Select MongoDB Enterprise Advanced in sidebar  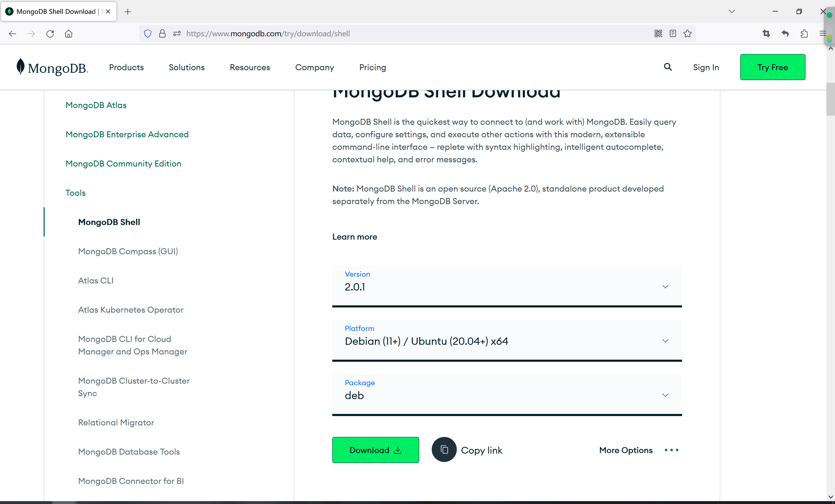click(127, 134)
